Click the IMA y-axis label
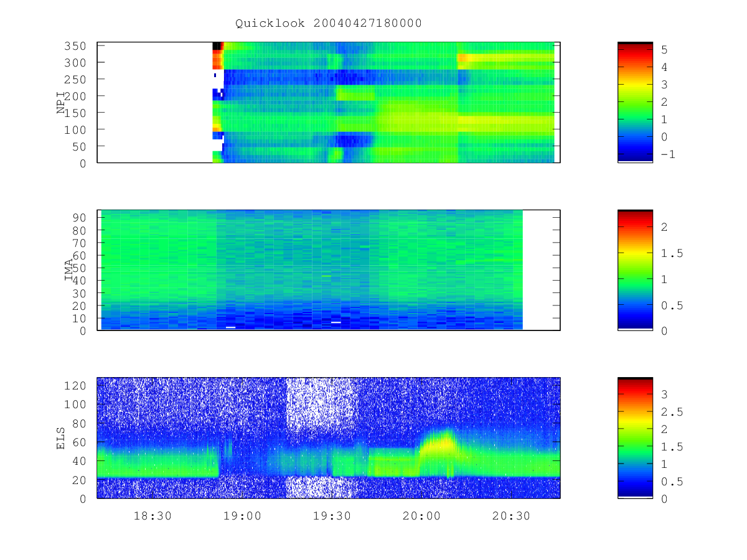Viewport: 747px width, 560px height. [68, 270]
